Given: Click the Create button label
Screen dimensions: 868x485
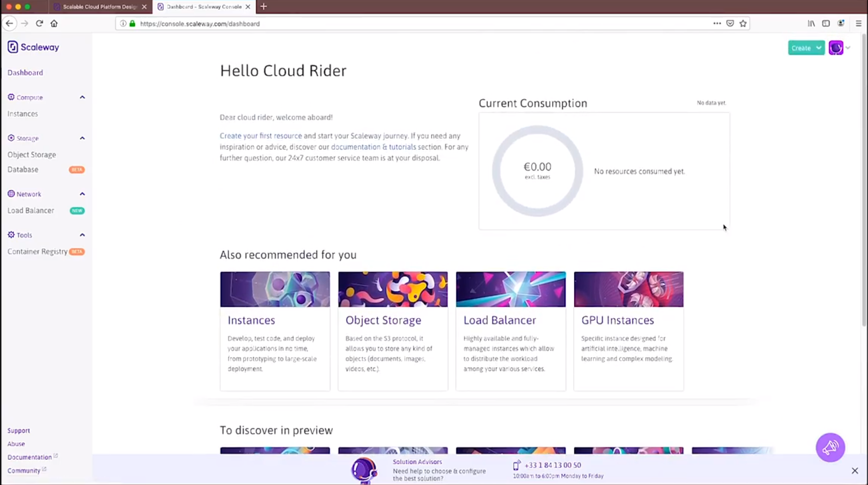Looking at the screenshot, I should (801, 48).
